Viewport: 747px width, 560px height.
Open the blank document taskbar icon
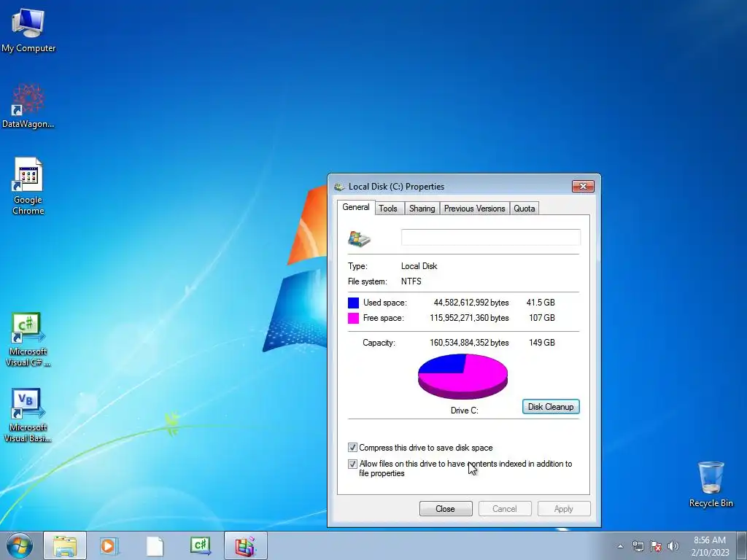point(155,545)
